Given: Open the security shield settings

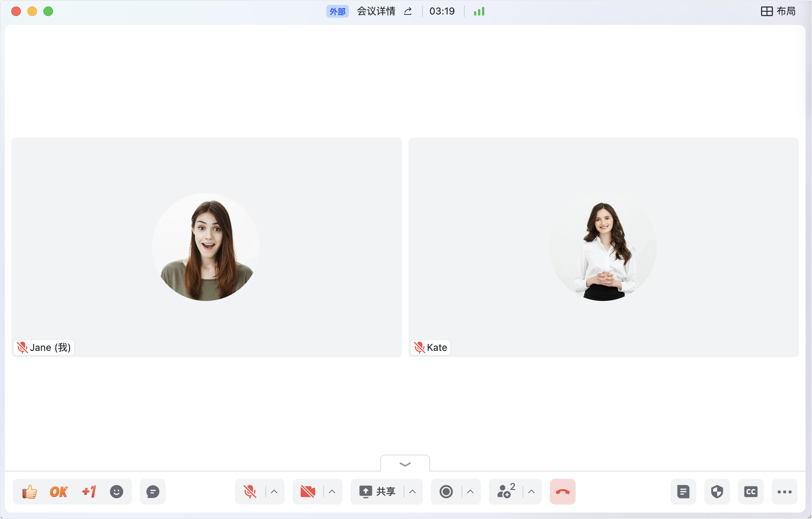Looking at the screenshot, I should click(x=717, y=492).
